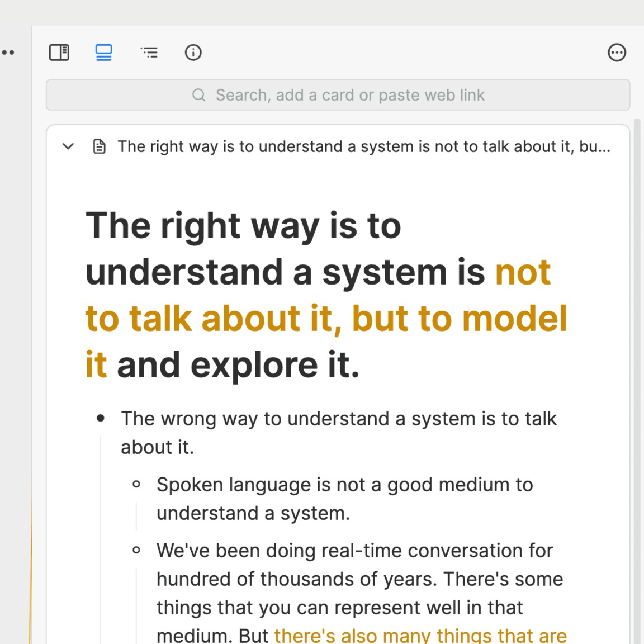Click highlighted heading "to talk about it"
The height and width of the screenshot is (644, 644).
coord(212,319)
